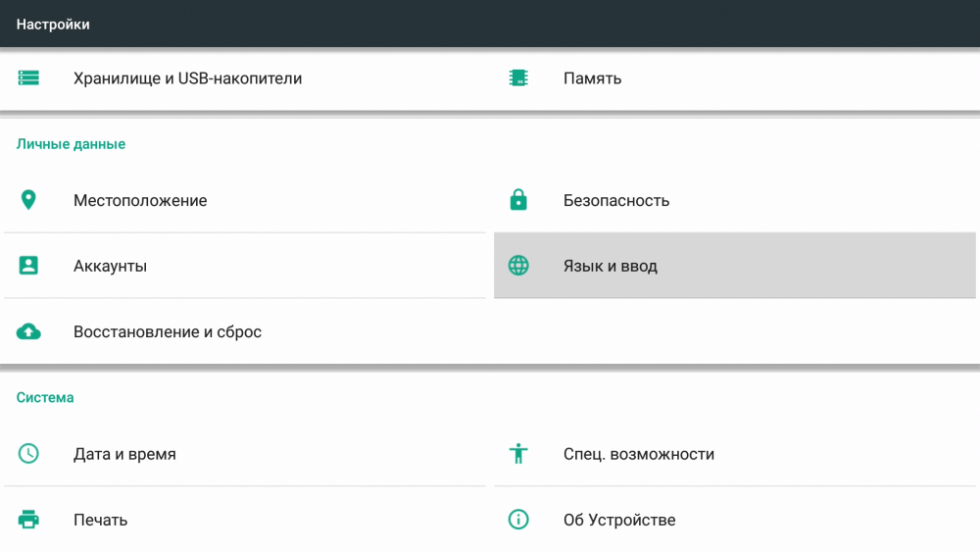Click the info circle icon

518,520
